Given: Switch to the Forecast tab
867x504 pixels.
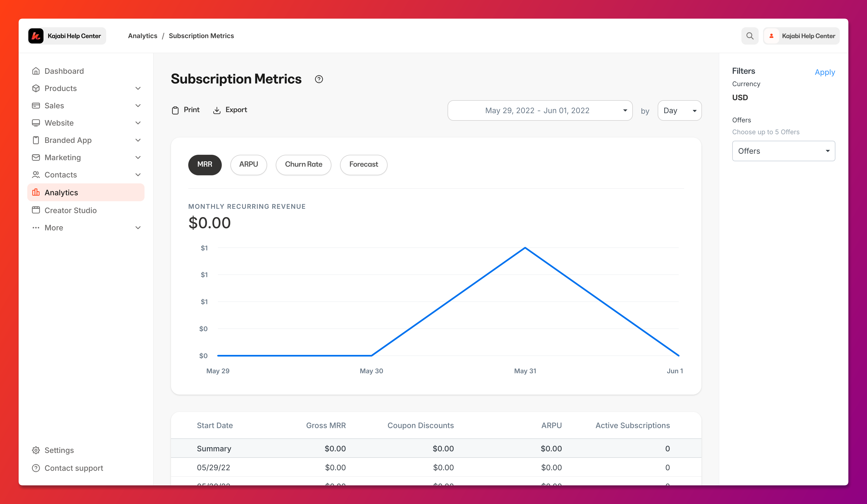Looking at the screenshot, I should [x=364, y=165].
